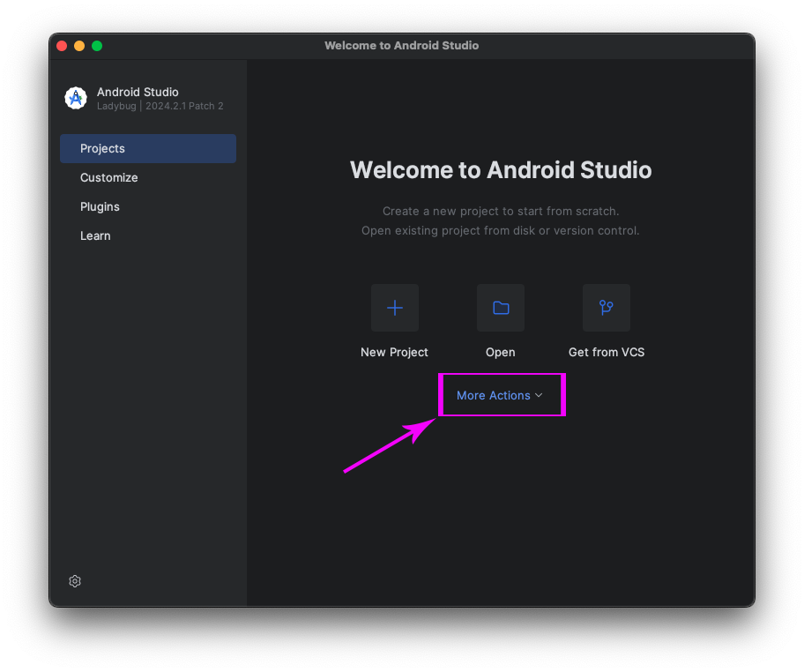Click 'Open existing project from disk or version control.'
Viewport: 804px width, 672px height.
(x=501, y=231)
